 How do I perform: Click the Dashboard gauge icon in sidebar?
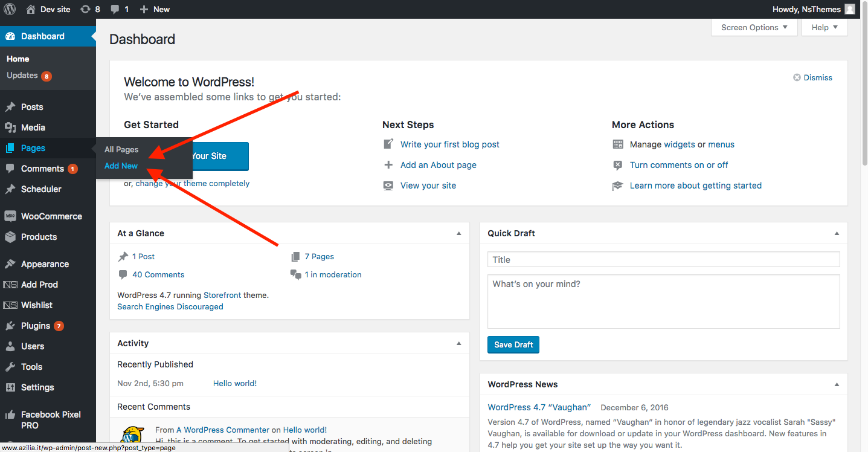tap(10, 36)
